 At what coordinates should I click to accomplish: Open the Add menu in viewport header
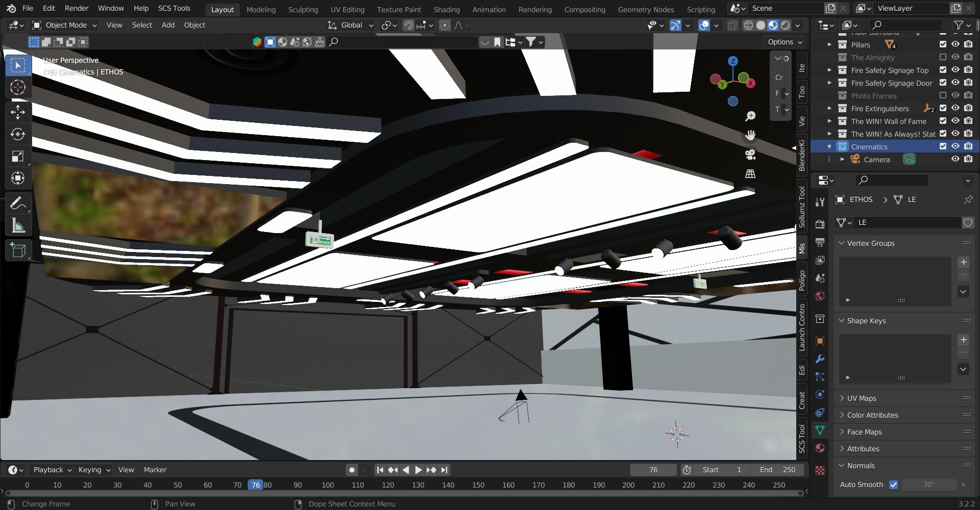[x=168, y=25]
